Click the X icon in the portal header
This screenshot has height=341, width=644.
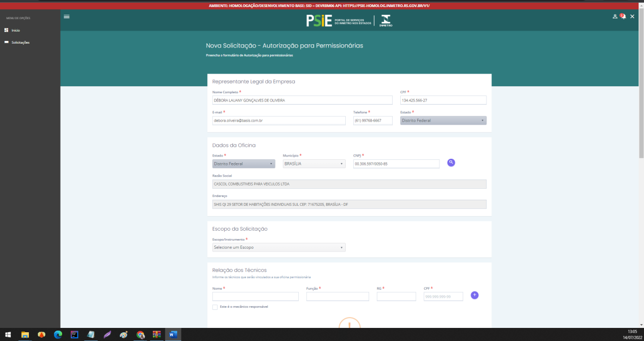(632, 16)
